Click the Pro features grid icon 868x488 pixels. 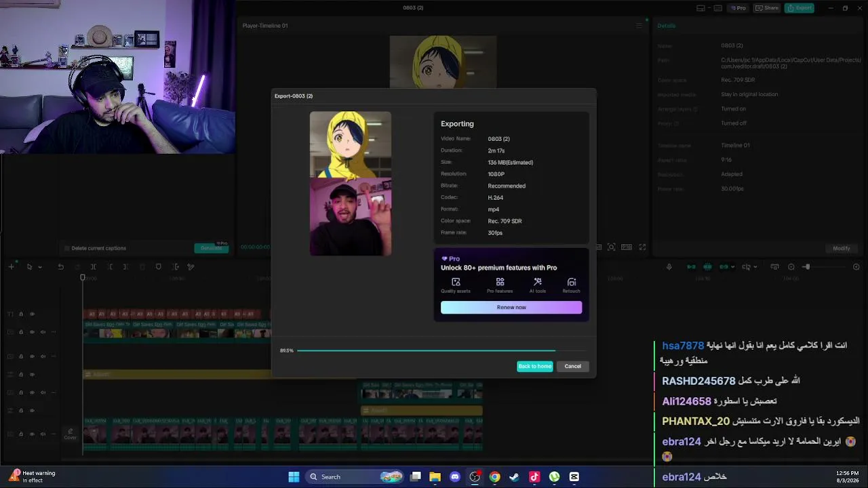click(500, 282)
